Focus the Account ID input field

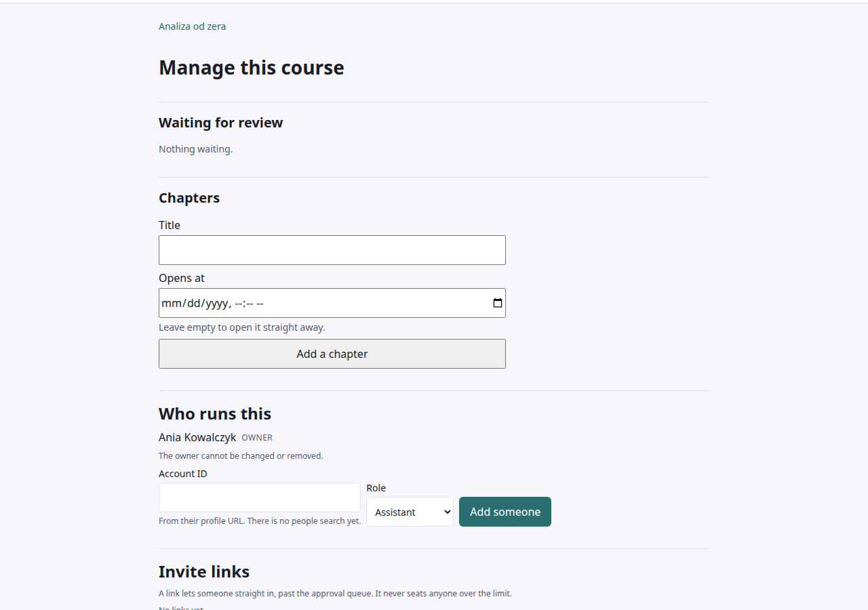pyautogui.click(x=260, y=497)
